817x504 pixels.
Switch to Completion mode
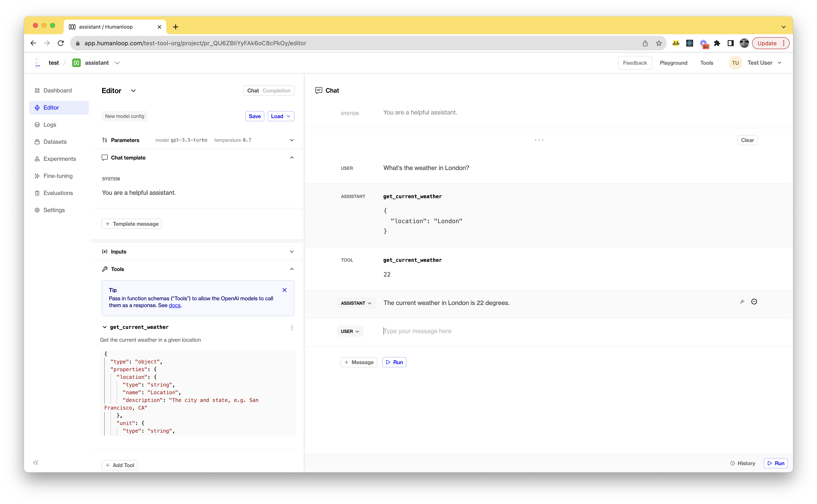(x=276, y=91)
